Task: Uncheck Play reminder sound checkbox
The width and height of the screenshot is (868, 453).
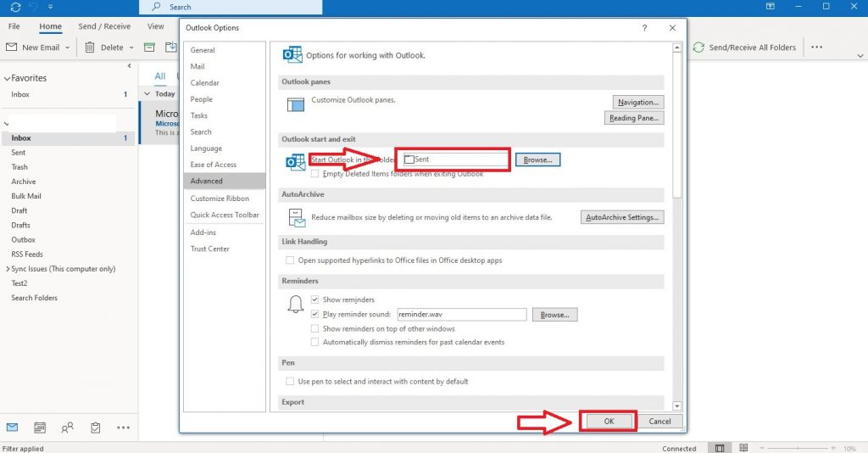Action: point(315,314)
